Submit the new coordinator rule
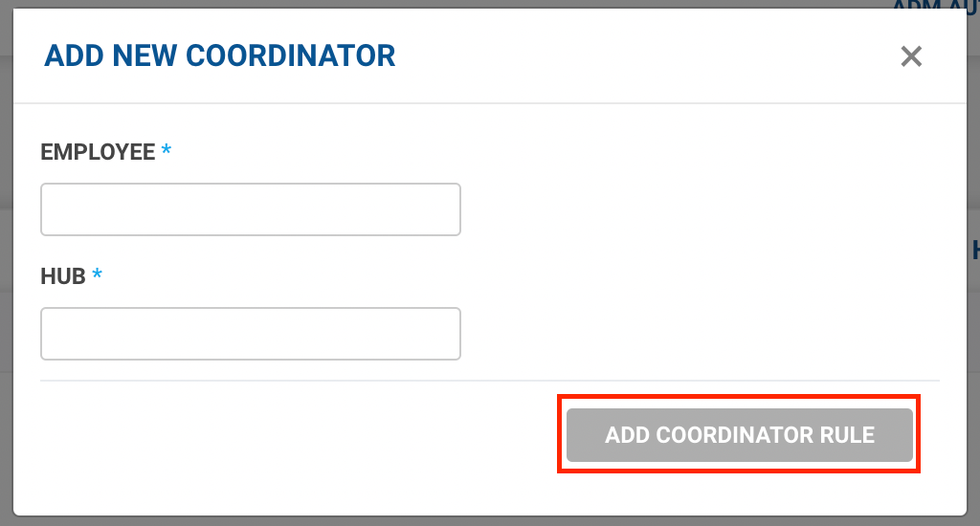The image size is (980, 526). point(739,436)
